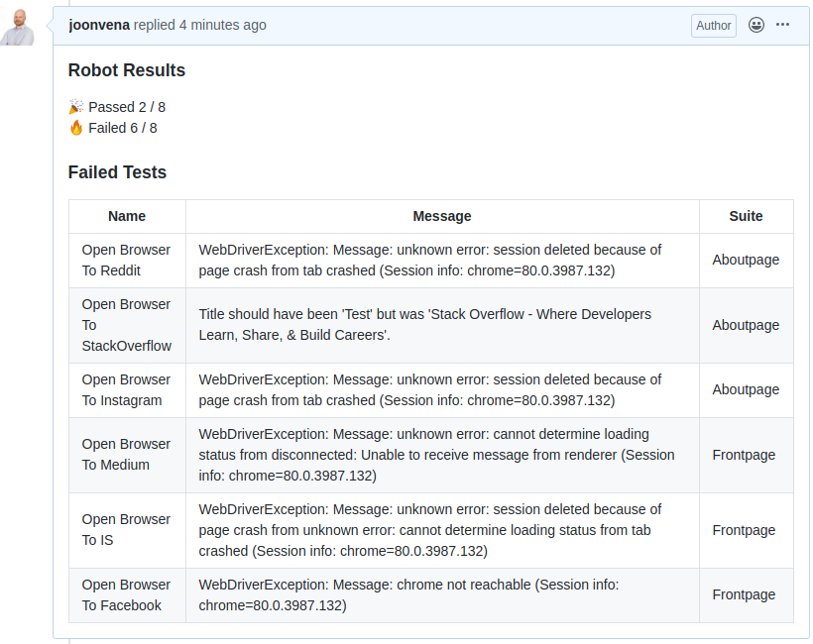Open joonvena username link

point(99,25)
